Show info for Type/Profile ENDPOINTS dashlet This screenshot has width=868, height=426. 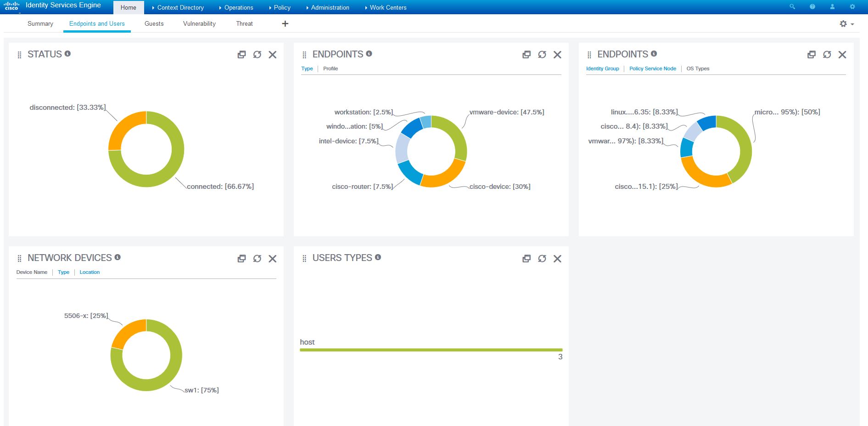[369, 54]
